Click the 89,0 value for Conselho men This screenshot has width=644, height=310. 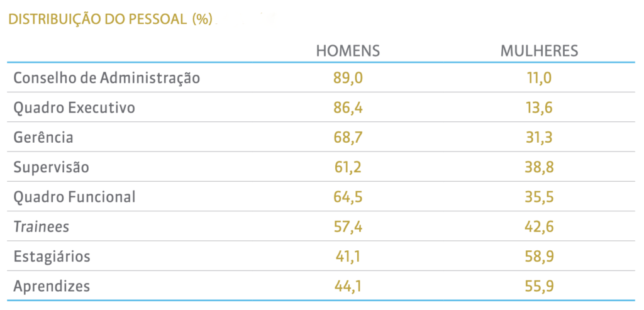(348, 78)
